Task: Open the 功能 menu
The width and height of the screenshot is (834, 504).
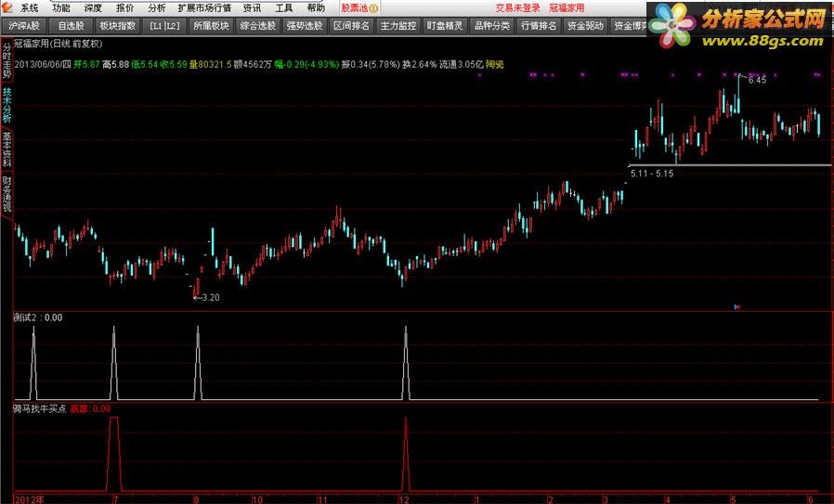Action: pyautogui.click(x=61, y=8)
